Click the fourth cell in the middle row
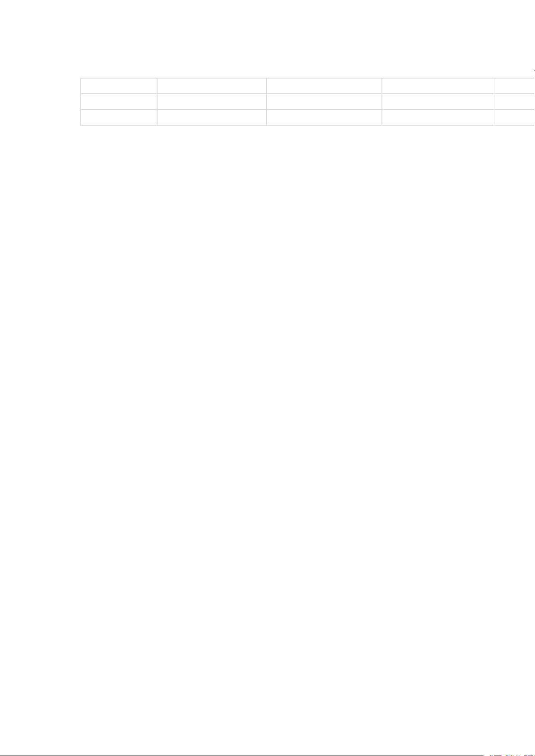 point(439,101)
